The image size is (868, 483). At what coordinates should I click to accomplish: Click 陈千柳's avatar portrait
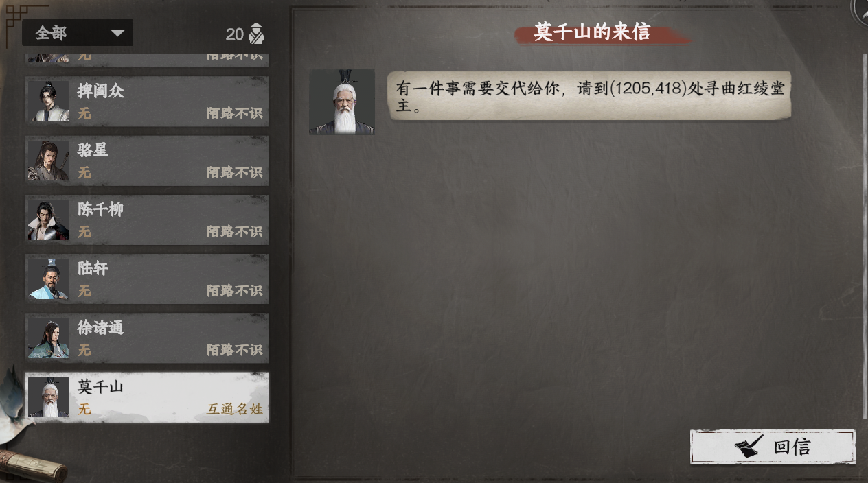(x=48, y=220)
